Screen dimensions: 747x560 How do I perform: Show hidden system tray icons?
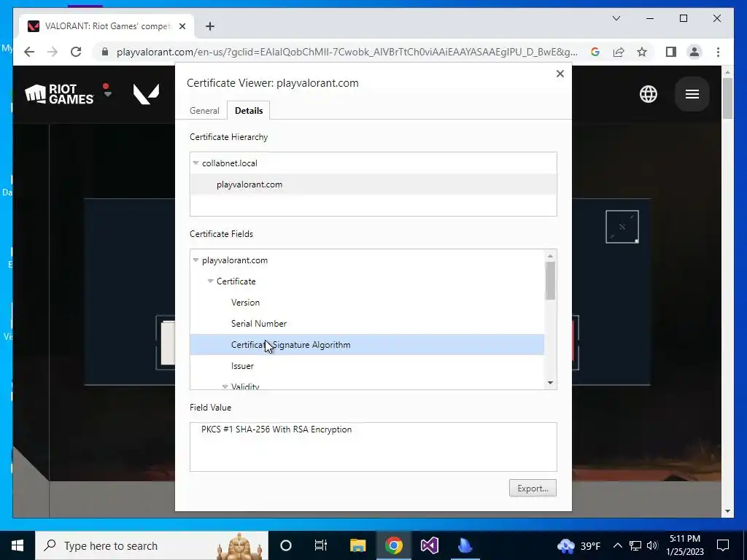617,545
